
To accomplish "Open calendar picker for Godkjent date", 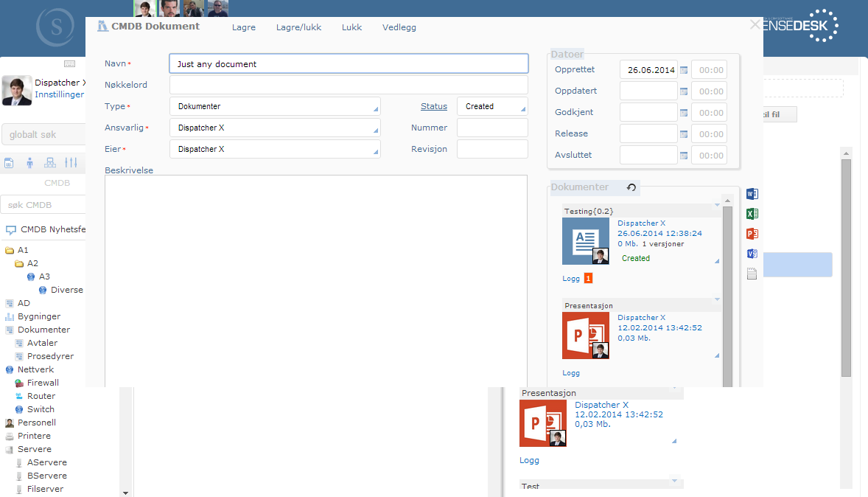I will (684, 113).
